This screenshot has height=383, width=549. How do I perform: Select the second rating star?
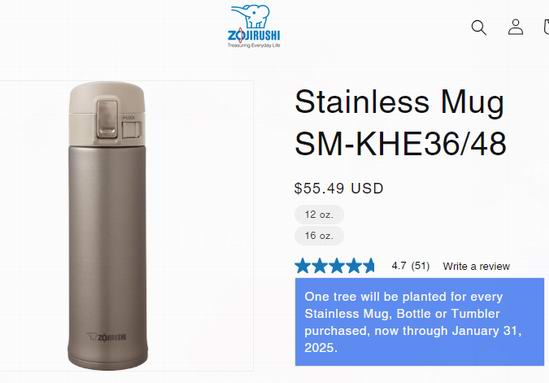click(x=320, y=266)
